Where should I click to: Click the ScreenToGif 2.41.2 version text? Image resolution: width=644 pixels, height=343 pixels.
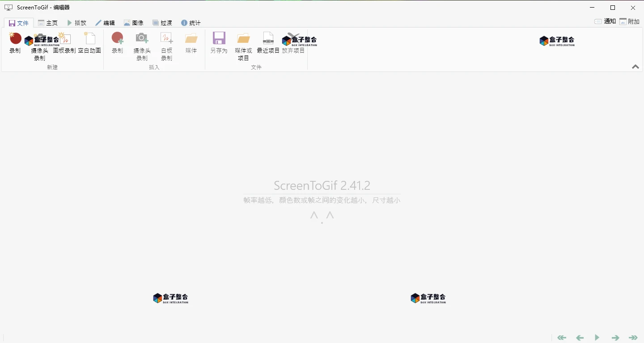pyautogui.click(x=322, y=185)
